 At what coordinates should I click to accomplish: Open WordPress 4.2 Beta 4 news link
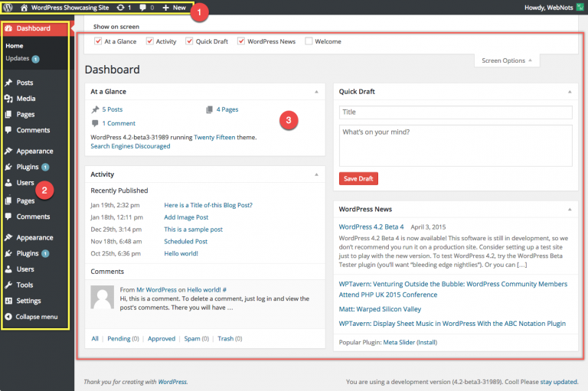371,226
